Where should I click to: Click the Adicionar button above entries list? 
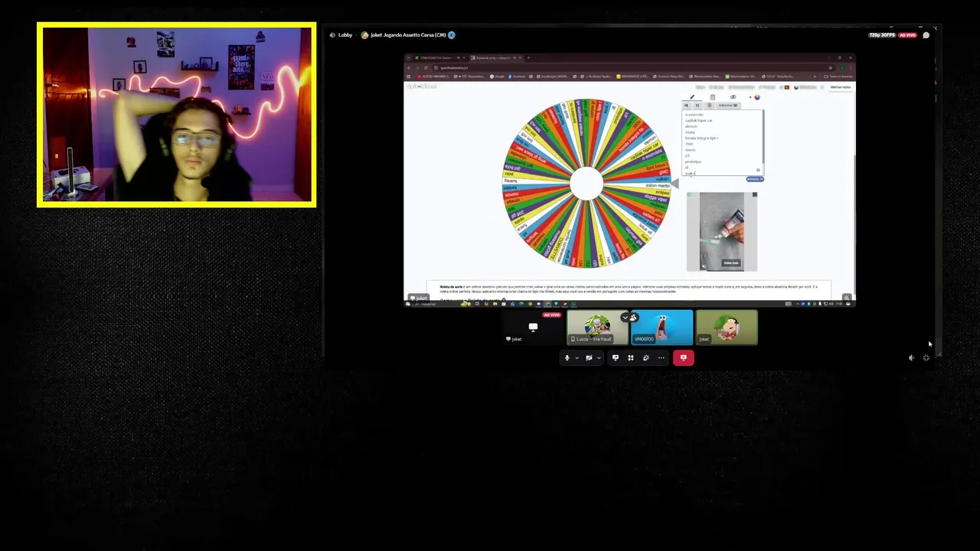pos(728,106)
